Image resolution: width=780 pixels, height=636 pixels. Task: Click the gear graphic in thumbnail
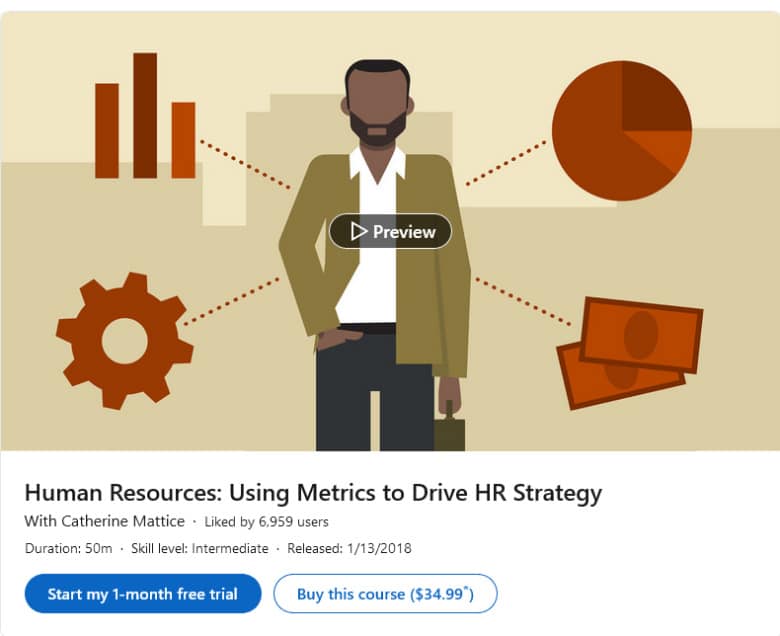(124, 341)
